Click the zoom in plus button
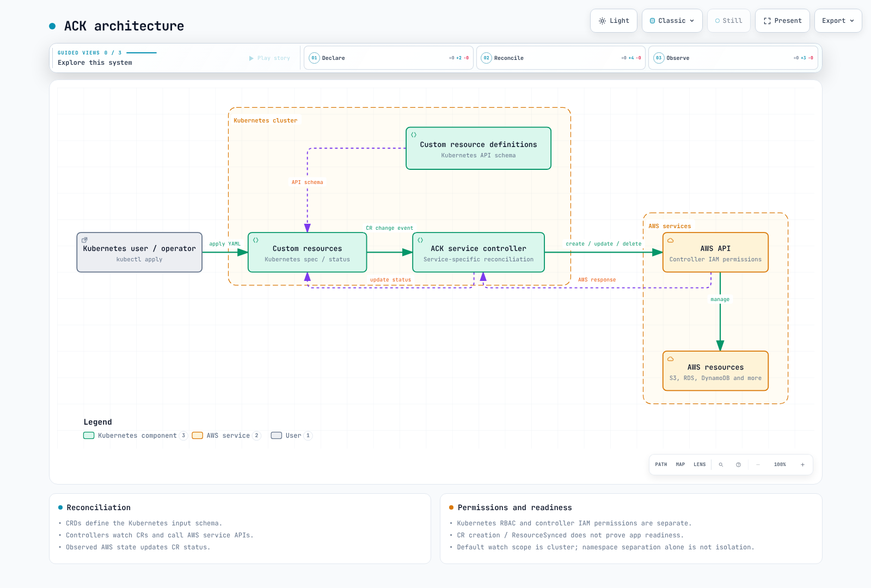 tap(802, 465)
